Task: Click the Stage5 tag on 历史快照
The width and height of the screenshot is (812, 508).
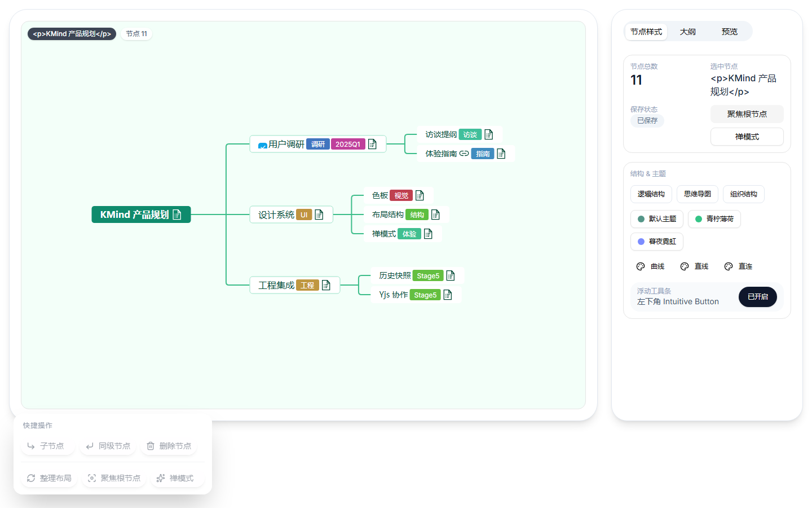Action: click(428, 275)
